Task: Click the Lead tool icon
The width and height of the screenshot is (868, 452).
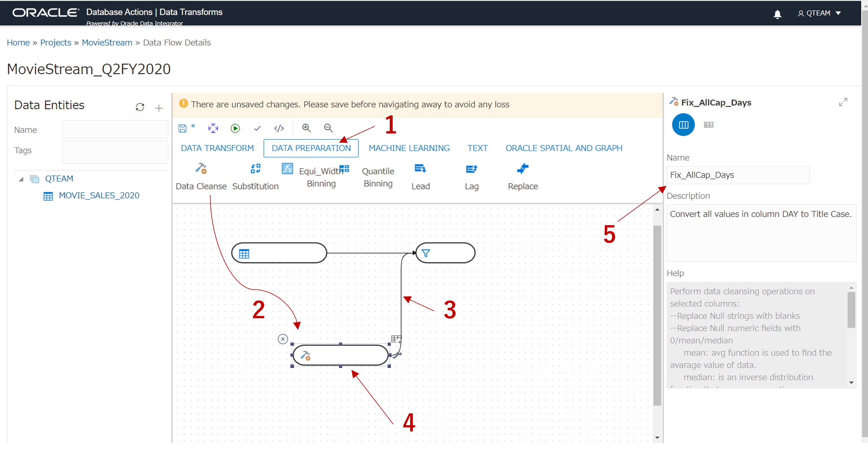Action: (420, 169)
